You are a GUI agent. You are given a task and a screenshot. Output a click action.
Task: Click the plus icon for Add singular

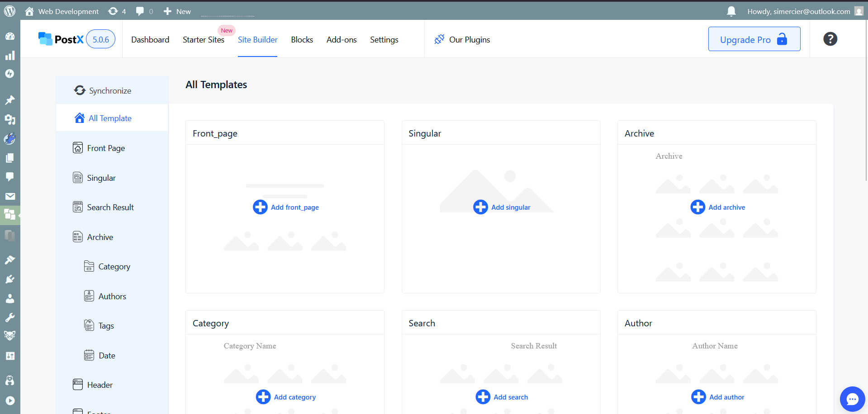[480, 207]
